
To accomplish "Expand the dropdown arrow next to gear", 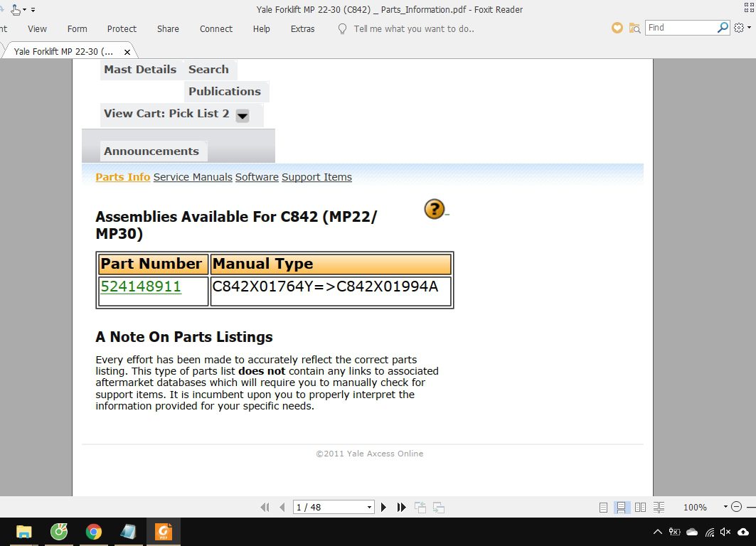I will pos(750,28).
